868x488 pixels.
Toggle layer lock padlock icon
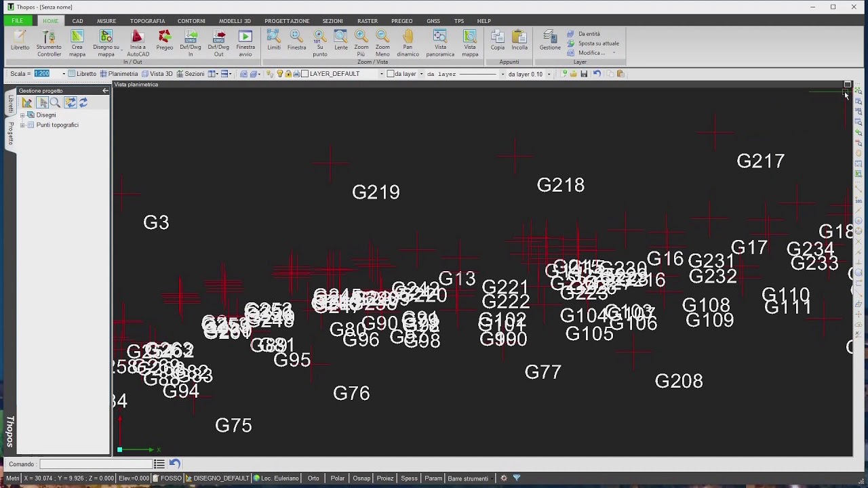[288, 74]
